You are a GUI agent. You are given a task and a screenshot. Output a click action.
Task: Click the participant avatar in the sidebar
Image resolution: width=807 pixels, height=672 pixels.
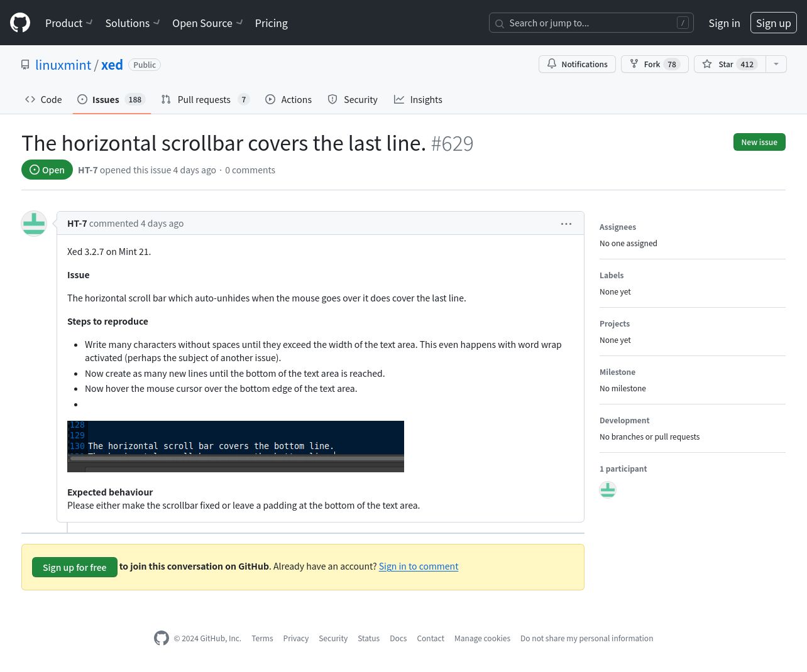608,490
